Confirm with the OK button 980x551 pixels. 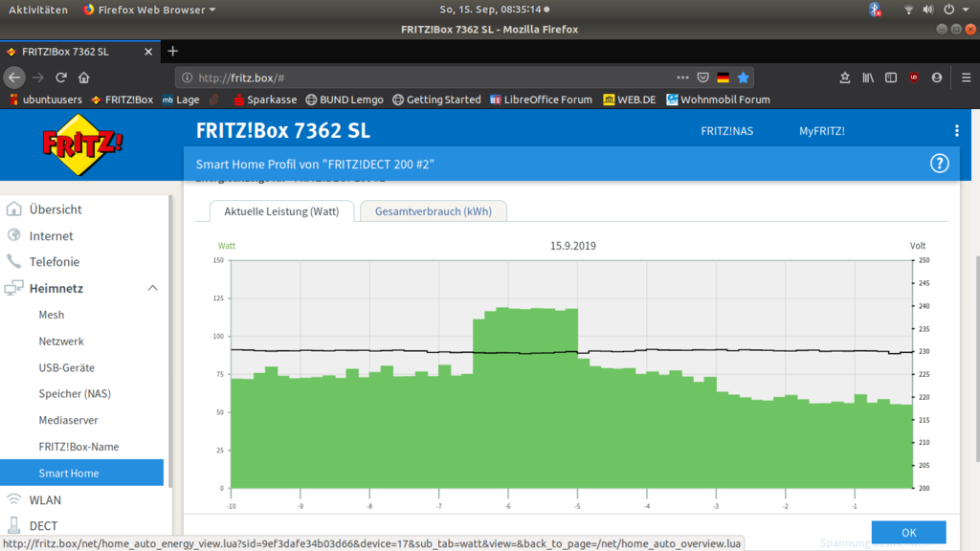pos(909,532)
